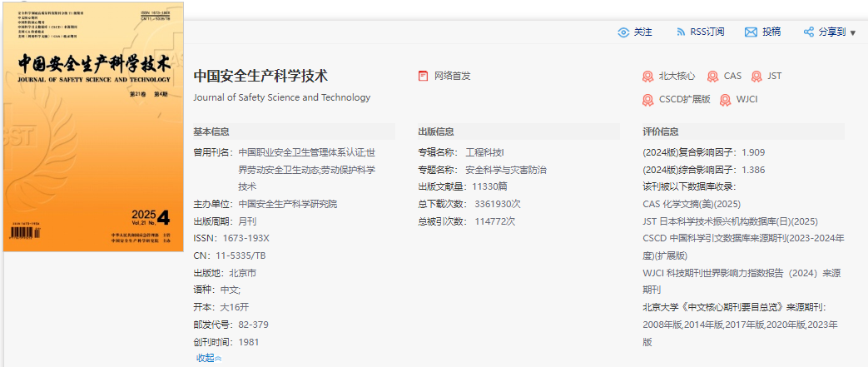This screenshot has width=868, height=367.
Task: Click the 出版周期 value 月刊
Action: pyautogui.click(x=247, y=221)
